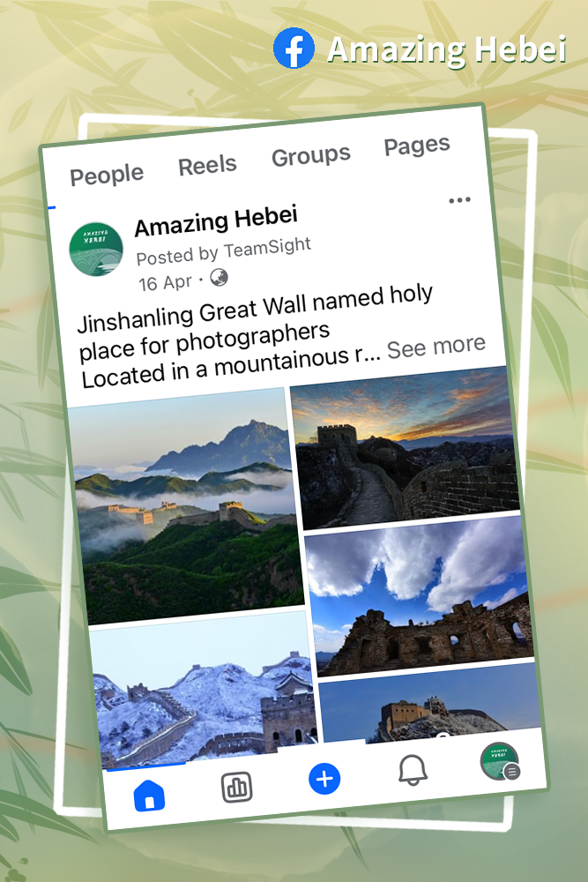The image size is (588, 882).
Task: Open the three-dot post options menu
Action: [459, 199]
